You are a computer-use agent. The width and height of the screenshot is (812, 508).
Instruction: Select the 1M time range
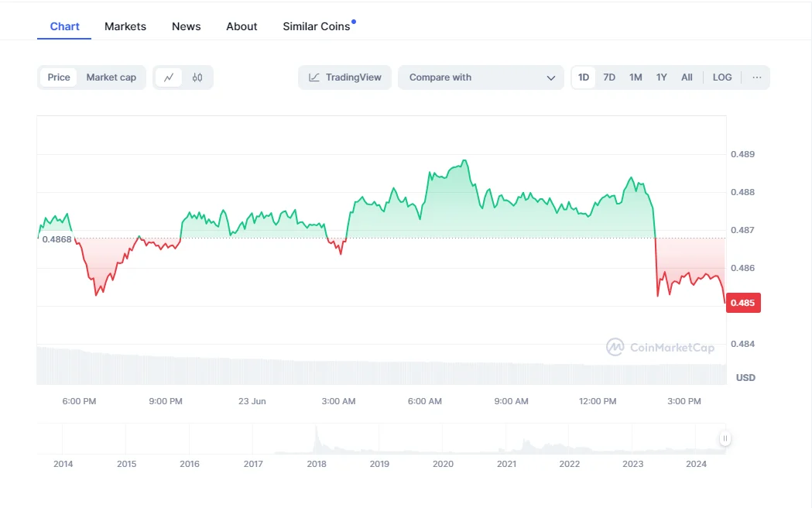pyautogui.click(x=636, y=77)
